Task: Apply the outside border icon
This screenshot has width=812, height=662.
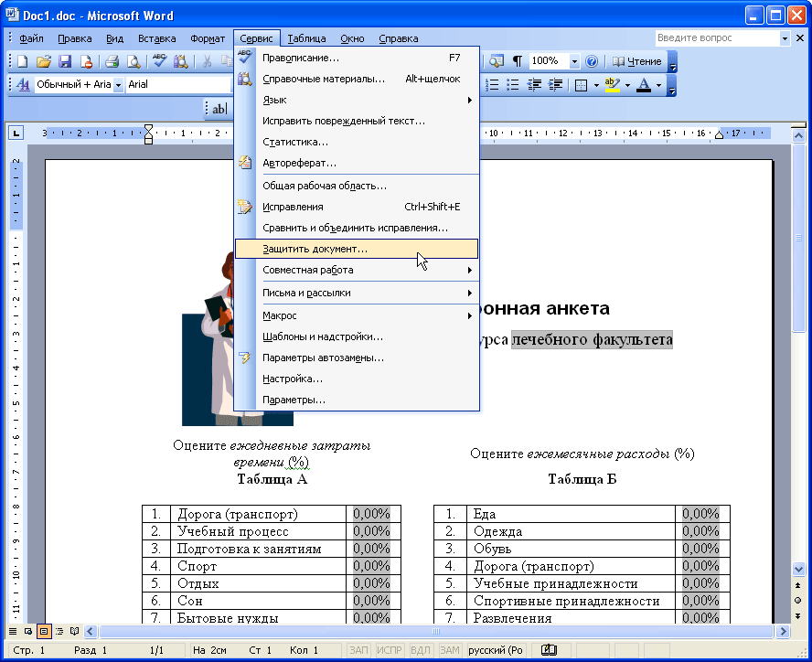Action: [581, 85]
